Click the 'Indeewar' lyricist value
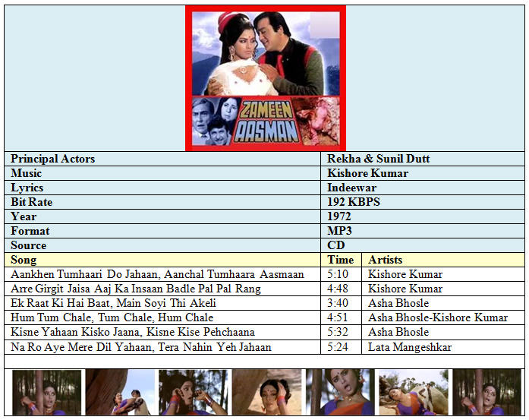The height and width of the screenshot is (420, 529). (x=351, y=188)
